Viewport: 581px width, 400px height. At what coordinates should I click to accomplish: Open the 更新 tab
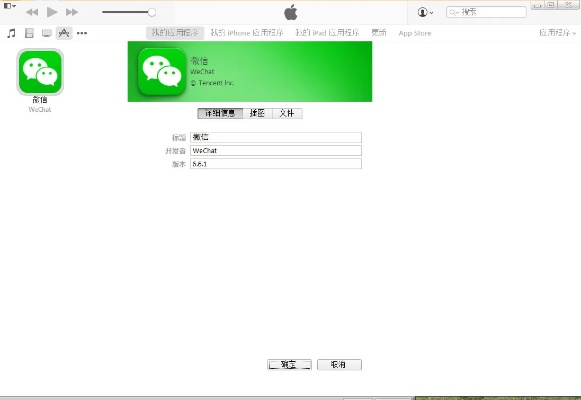click(379, 33)
